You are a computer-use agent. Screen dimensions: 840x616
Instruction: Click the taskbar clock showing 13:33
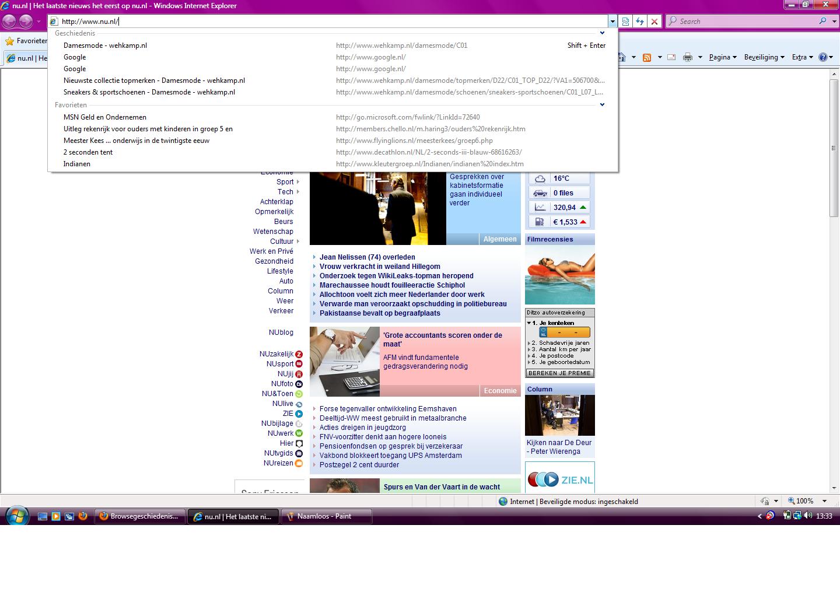coord(824,516)
